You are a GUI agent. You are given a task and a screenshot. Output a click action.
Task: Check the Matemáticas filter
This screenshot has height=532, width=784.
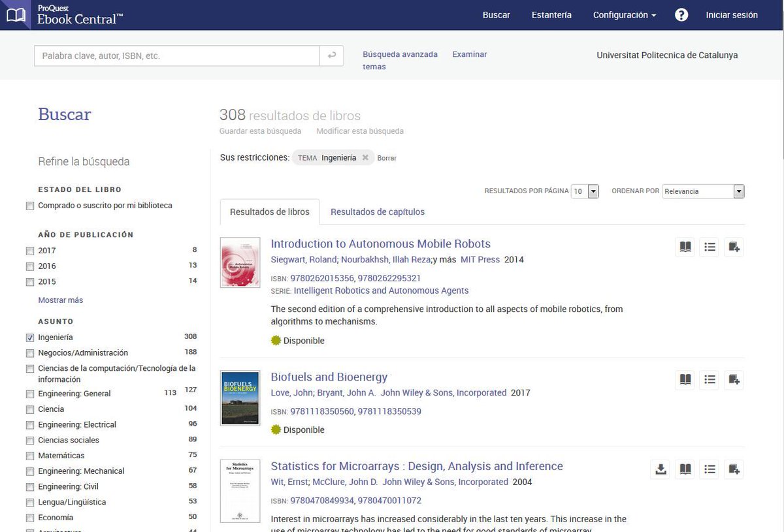(x=29, y=456)
